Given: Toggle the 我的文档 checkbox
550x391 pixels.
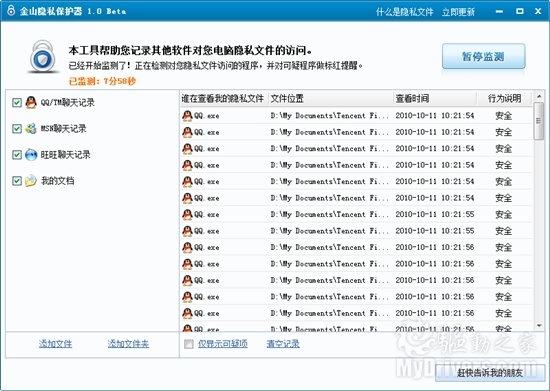Looking at the screenshot, I should (x=16, y=181).
